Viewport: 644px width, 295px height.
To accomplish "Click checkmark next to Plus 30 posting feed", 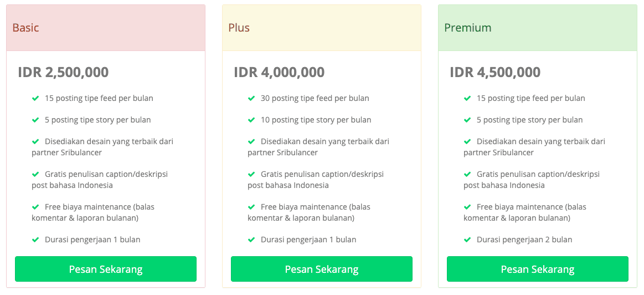I will 251,98.
